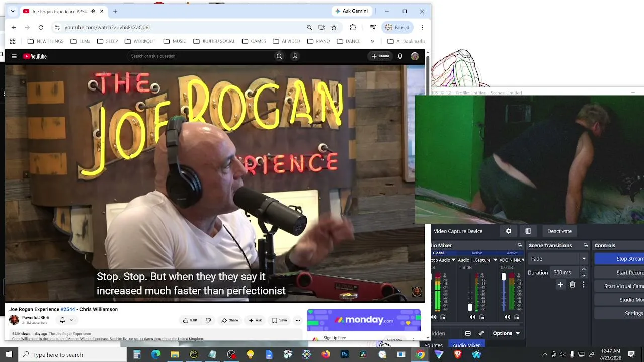Mute the Desktop Audio channel
The image size is (644, 362).
tap(434, 317)
